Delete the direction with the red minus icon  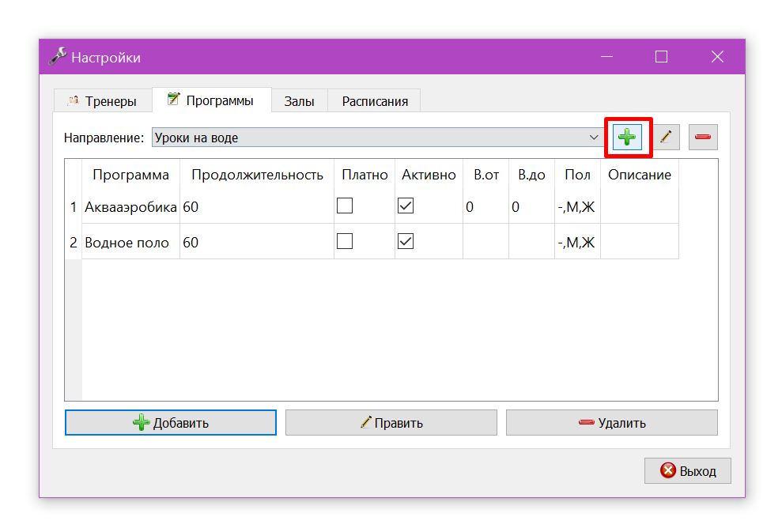click(703, 137)
